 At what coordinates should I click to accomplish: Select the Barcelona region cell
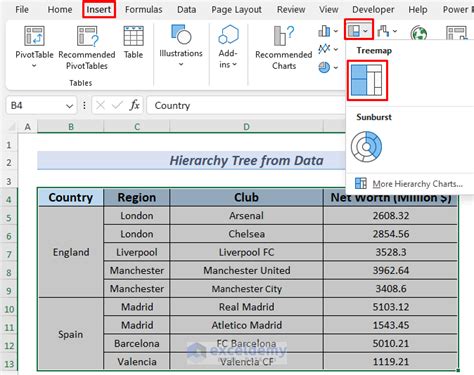137,343
